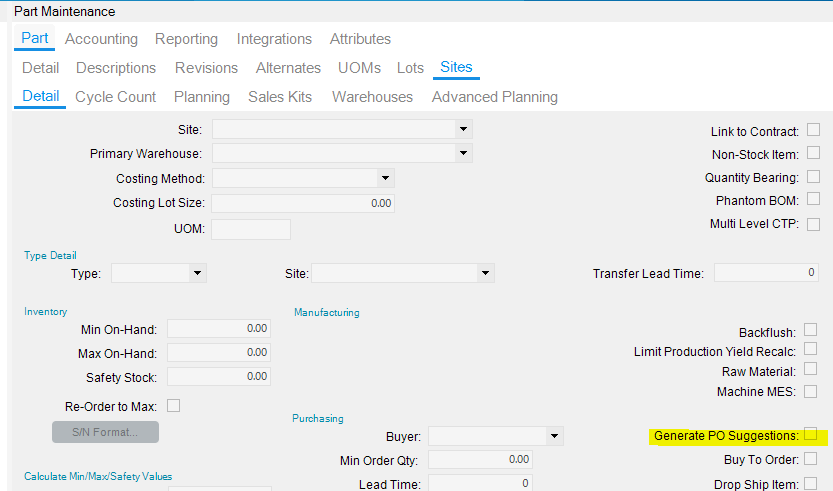The height and width of the screenshot is (491, 833).
Task: Click the S/N Format button
Action: click(105, 433)
